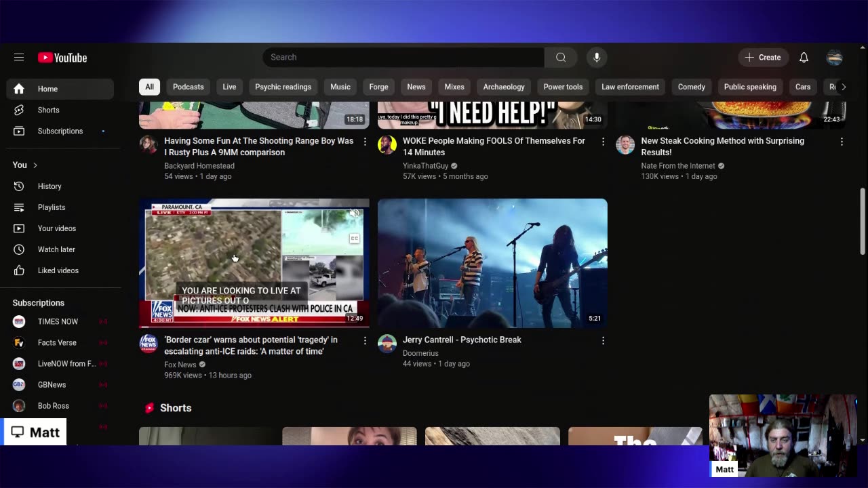Open Playlists in the sidebar
The width and height of the screenshot is (868, 488).
pos(60,207)
